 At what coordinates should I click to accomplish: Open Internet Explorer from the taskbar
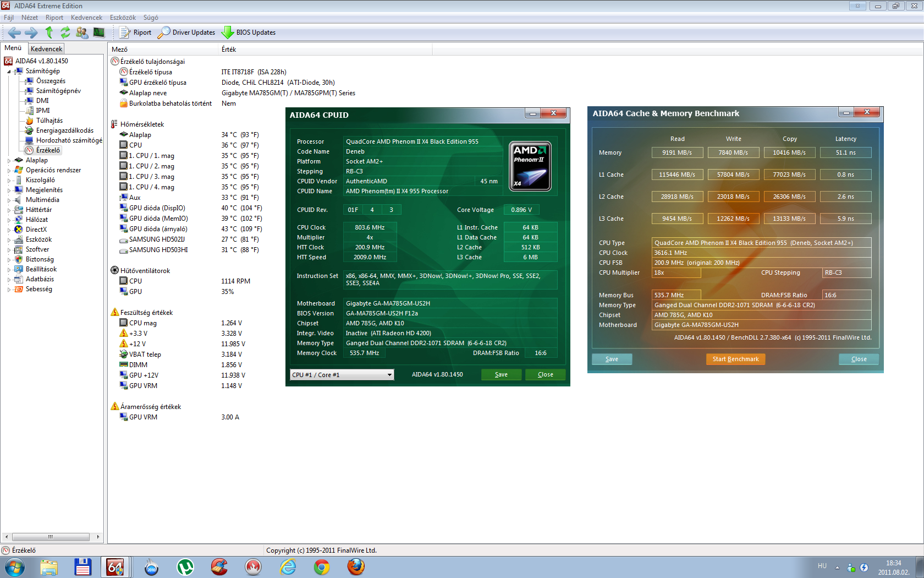click(288, 567)
